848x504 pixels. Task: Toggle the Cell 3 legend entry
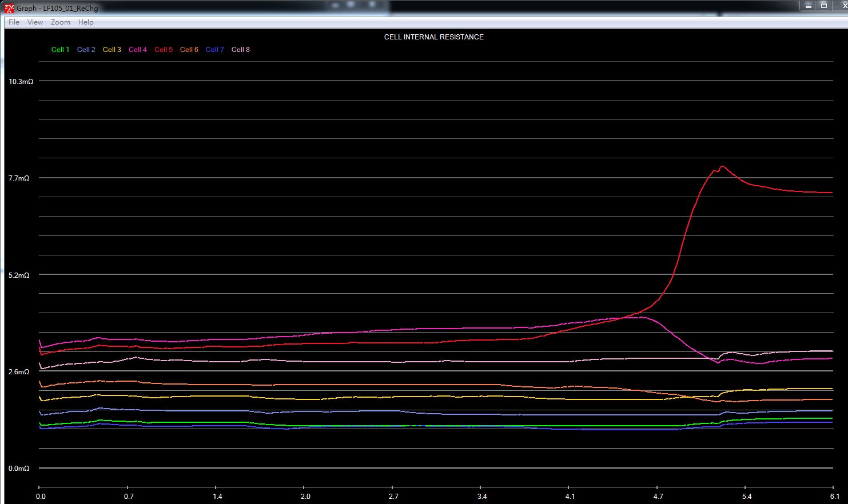(x=112, y=50)
